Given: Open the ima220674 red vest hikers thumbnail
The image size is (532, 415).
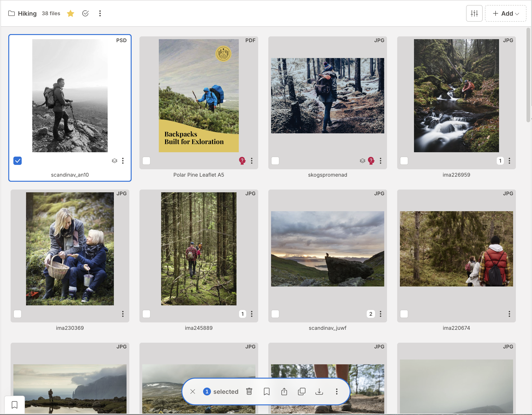Looking at the screenshot, I should tap(456, 249).
